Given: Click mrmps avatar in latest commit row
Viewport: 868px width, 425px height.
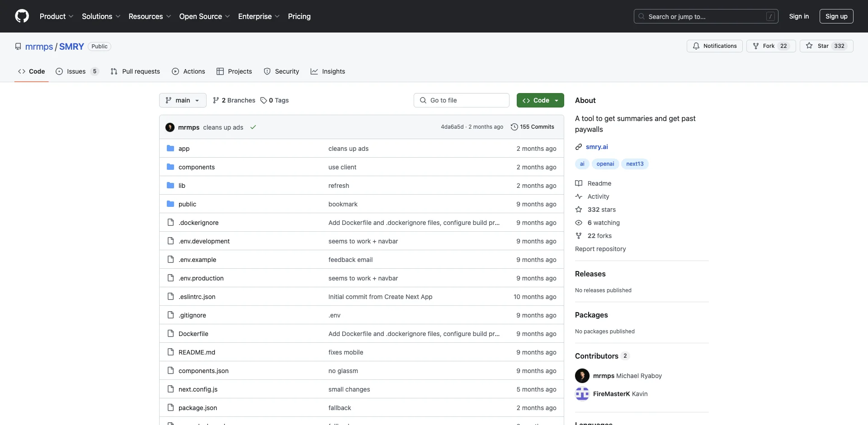Looking at the screenshot, I should pos(170,127).
